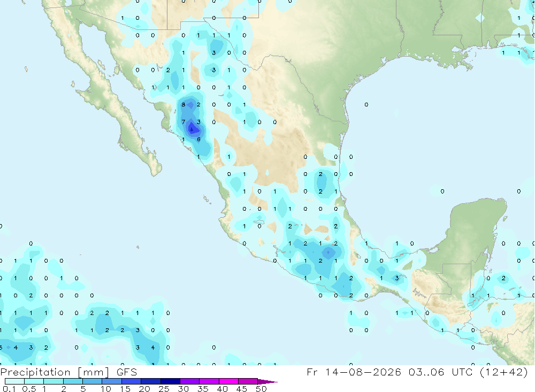Image resolution: width=535 pixels, height=392 pixels.
Task: Choose the 30–35 mm purple legend swatch
Action: pyautogui.click(x=189, y=381)
